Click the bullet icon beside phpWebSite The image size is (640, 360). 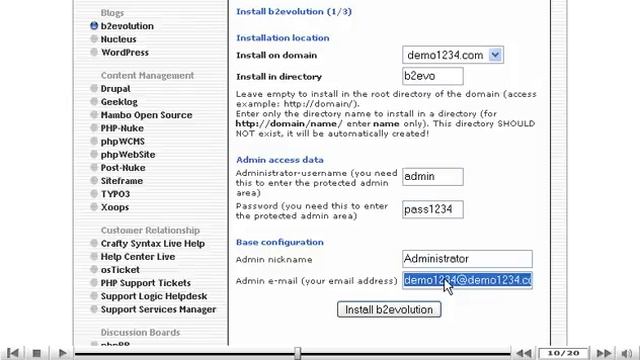(x=94, y=154)
